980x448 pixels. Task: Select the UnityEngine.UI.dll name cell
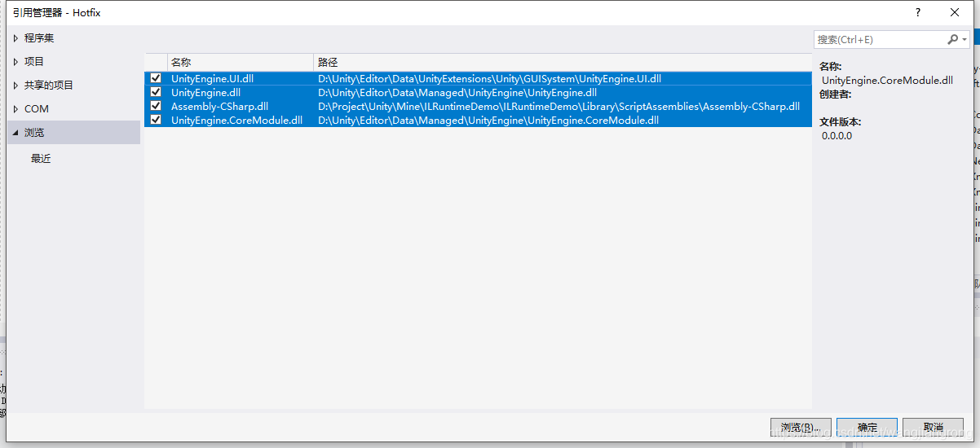pos(212,79)
